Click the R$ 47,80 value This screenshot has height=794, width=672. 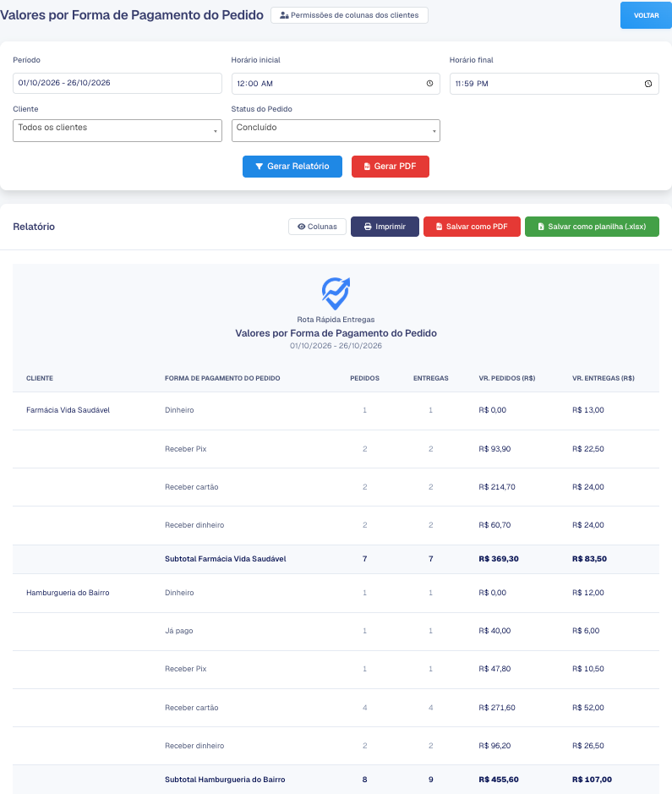[494, 669]
